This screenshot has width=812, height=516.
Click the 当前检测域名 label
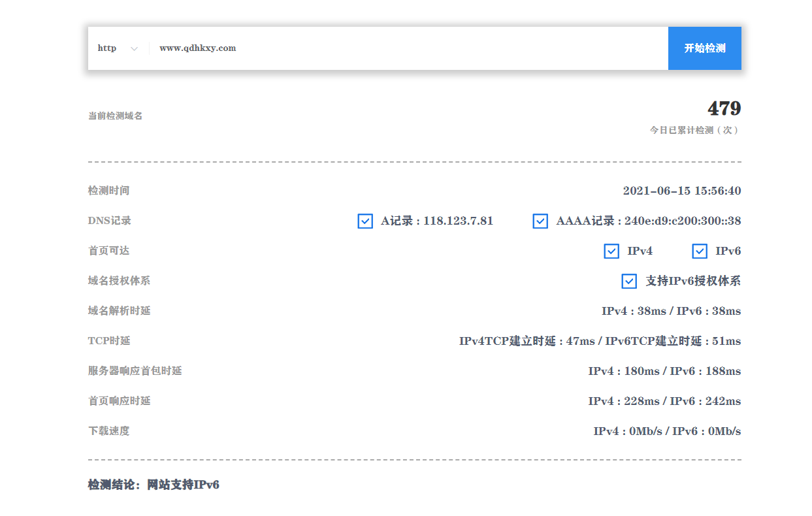coord(115,116)
